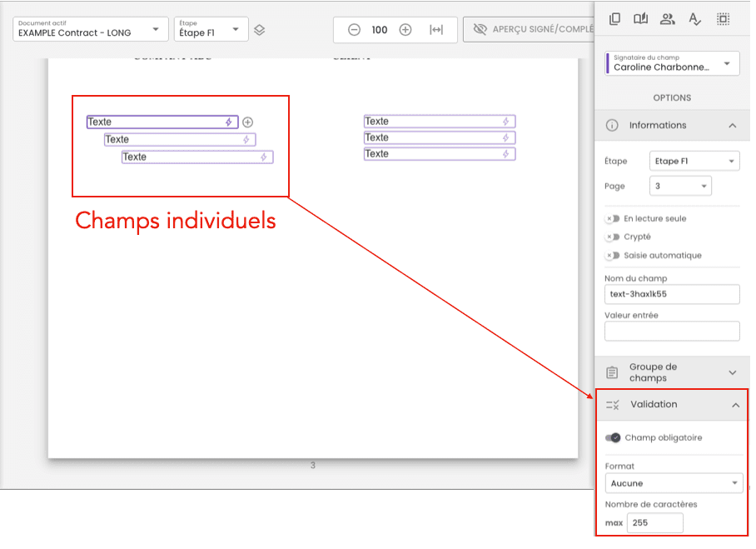
Task: Open the Format dropdown showing Aucune
Action: (x=673, y=483)
